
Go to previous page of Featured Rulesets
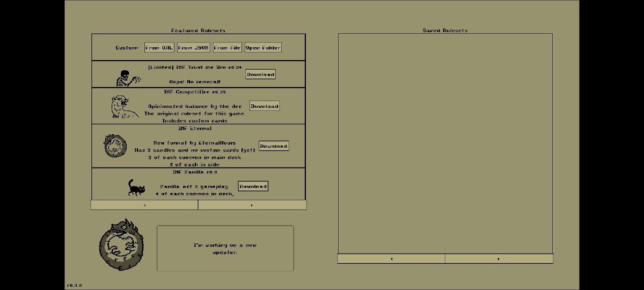point(144,205)
